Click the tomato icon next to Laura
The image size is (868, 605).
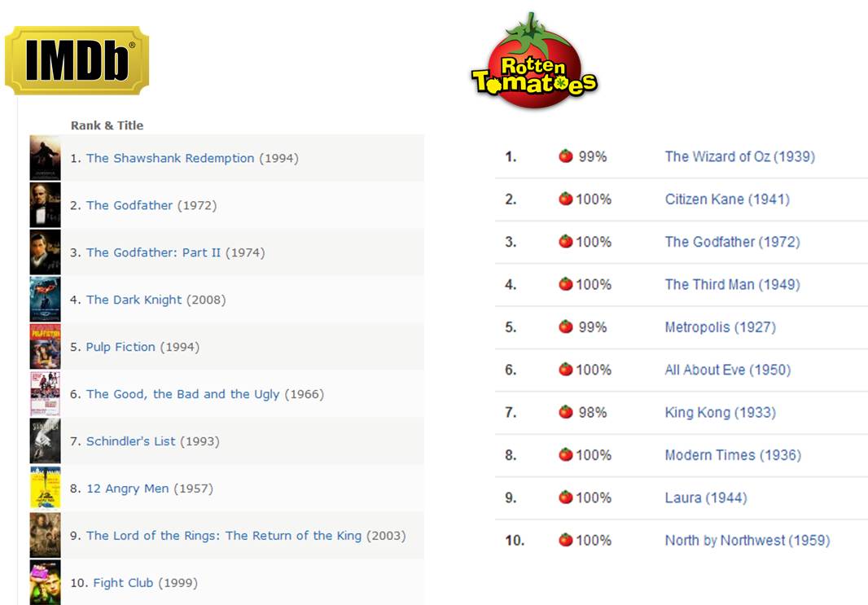pos(566,498)
